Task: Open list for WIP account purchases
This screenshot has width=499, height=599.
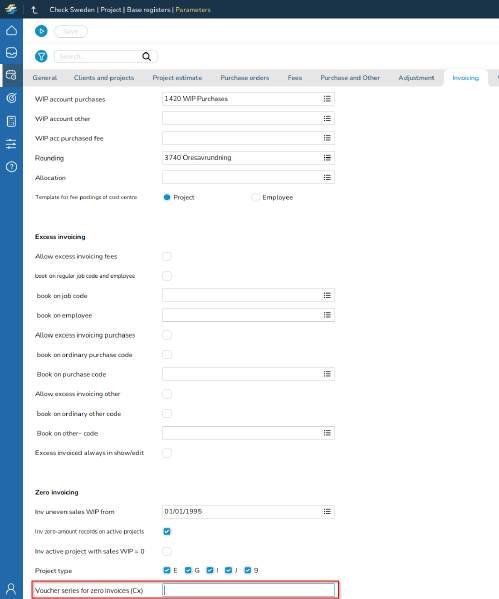Action: click(327, 99)
